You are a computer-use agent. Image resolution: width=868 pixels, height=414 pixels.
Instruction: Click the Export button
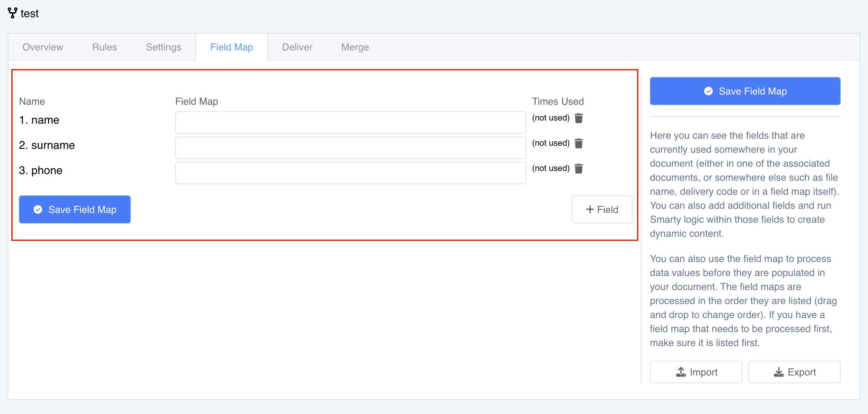[x=794, y=372]
